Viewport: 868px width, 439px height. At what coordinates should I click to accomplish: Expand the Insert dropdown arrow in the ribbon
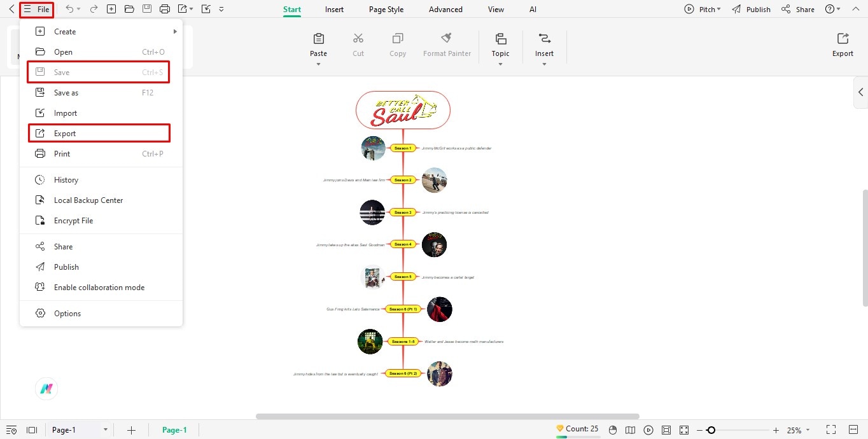(544, 64)
